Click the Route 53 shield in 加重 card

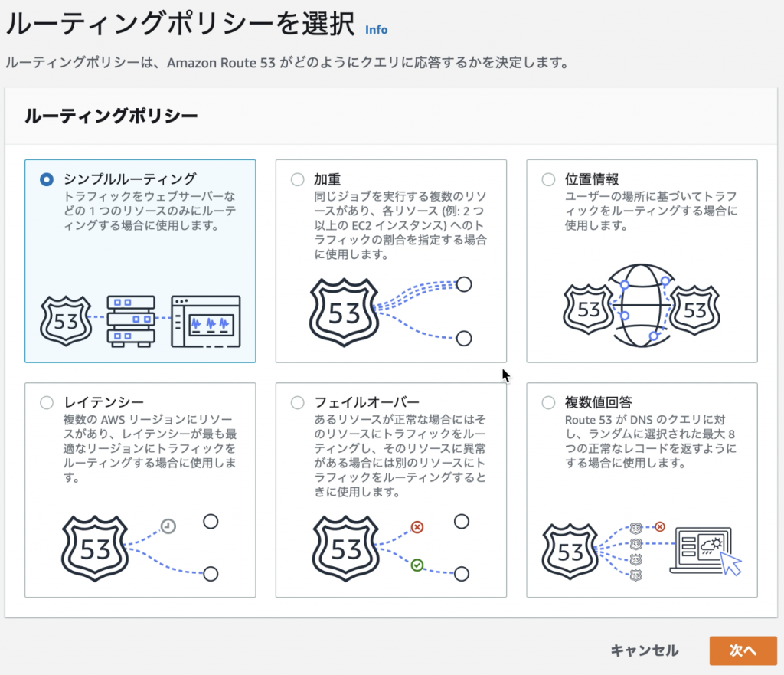pyautogui.click(x=344, y=313)
